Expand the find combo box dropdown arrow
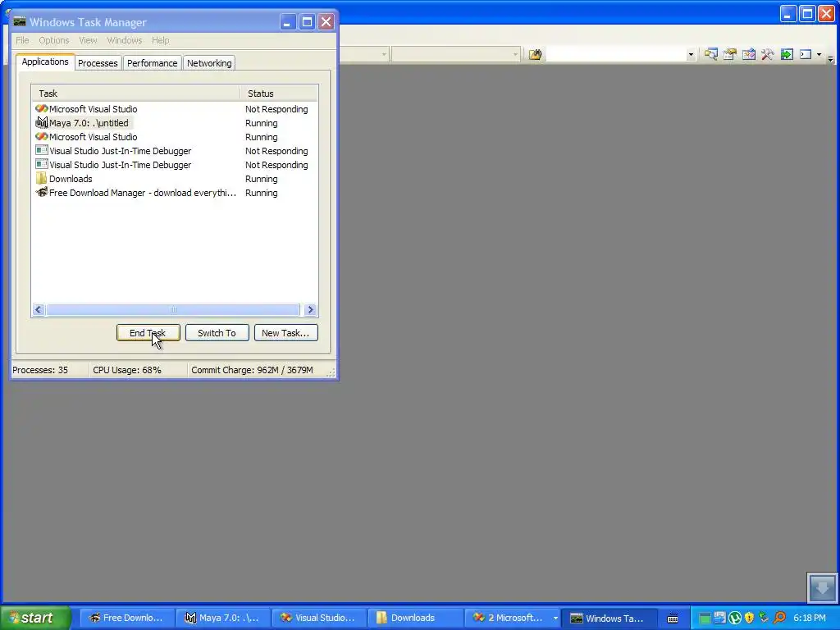 691,54
